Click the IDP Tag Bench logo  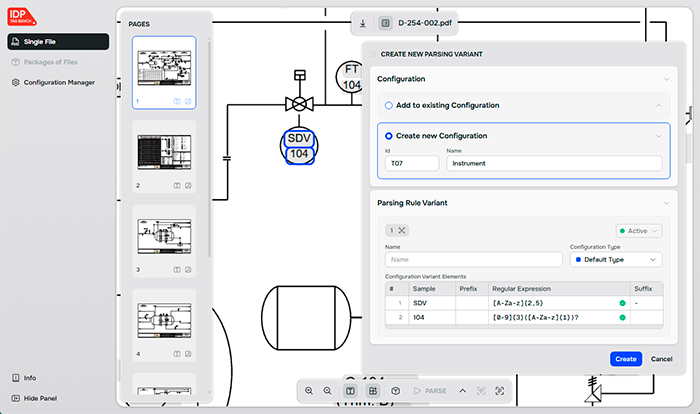click(21, 17)
